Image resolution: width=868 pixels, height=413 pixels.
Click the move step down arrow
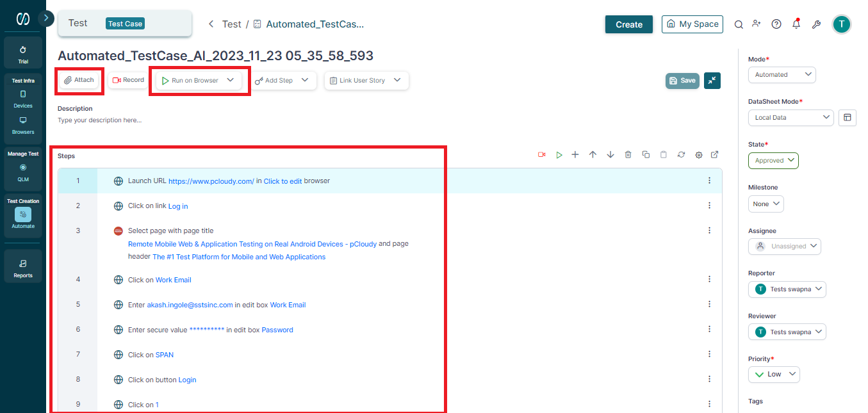610,155
